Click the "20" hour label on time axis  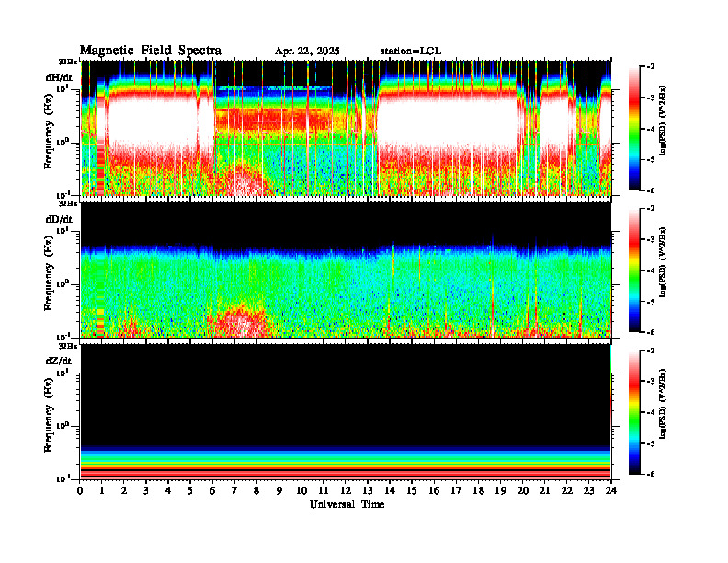pos(522,490)
